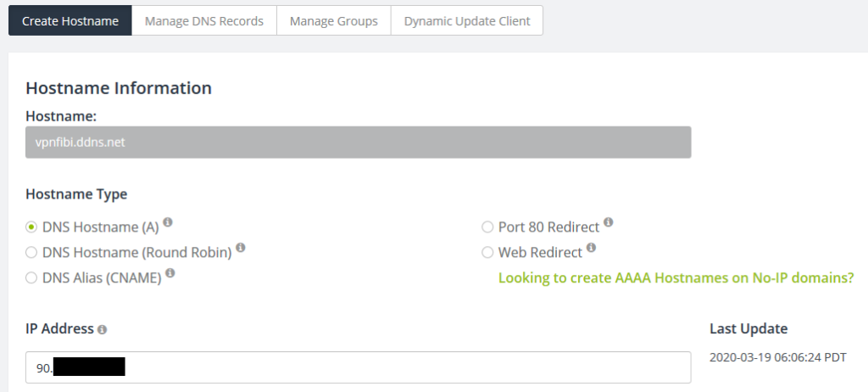Go to Manage Groups tab
The image size is (868, 392).
333,21
